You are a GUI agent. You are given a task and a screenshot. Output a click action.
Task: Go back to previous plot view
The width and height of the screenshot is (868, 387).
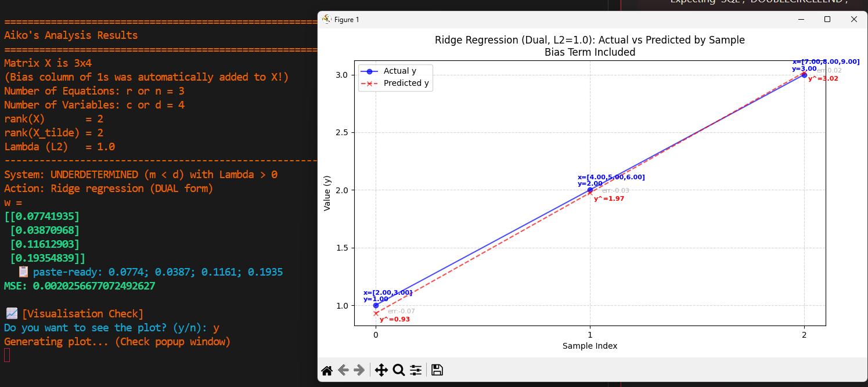tap(343, 370)
